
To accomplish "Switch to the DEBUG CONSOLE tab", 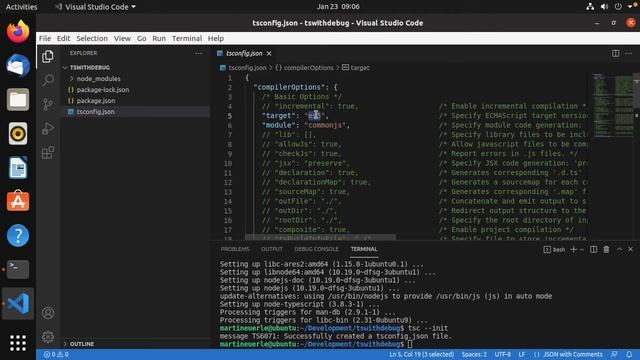I will coord(316,249).
